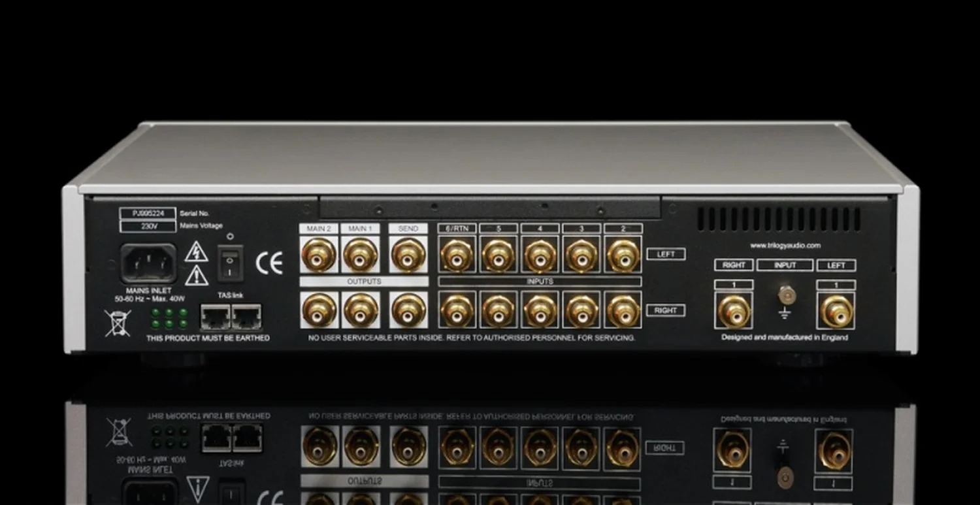This screenshot has height=505, width=980.
Task: Click the 'LEFT' channel label beside input 2
Action: (666, 254)
